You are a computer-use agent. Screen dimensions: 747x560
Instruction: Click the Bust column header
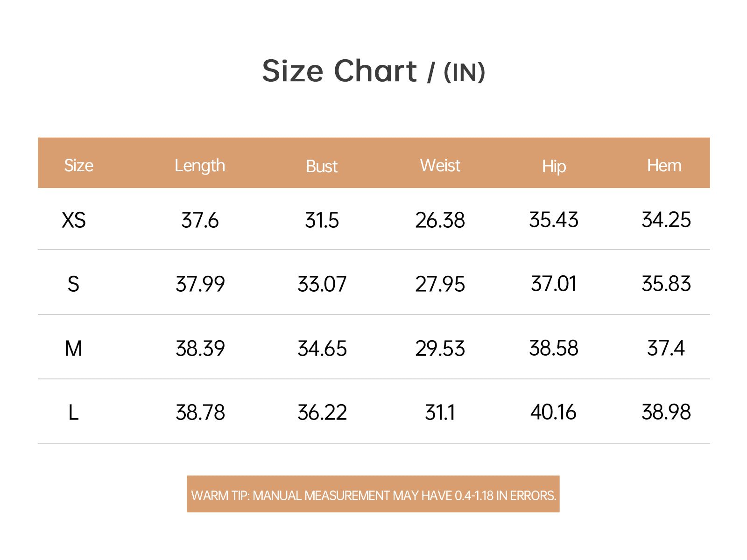[x=322, y=167]
